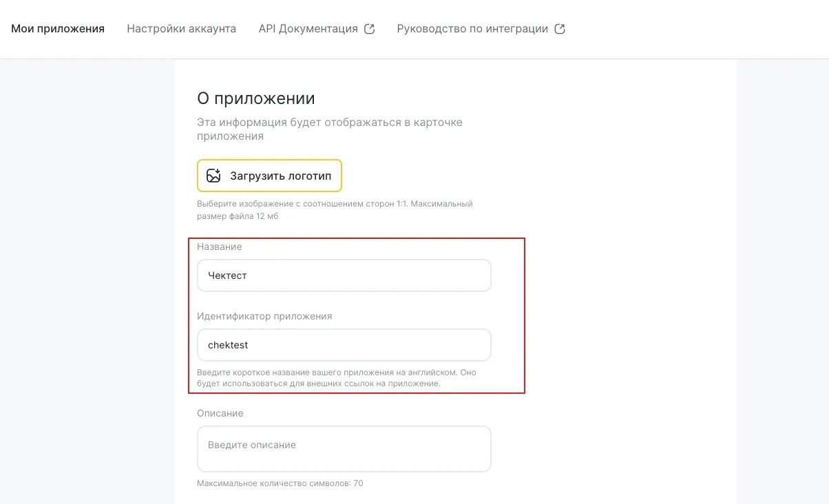829x504 pixels.
Task: Click the Максимальное количество символов: 70 hint
Action: pyautogui.click(x=280, y=483)
